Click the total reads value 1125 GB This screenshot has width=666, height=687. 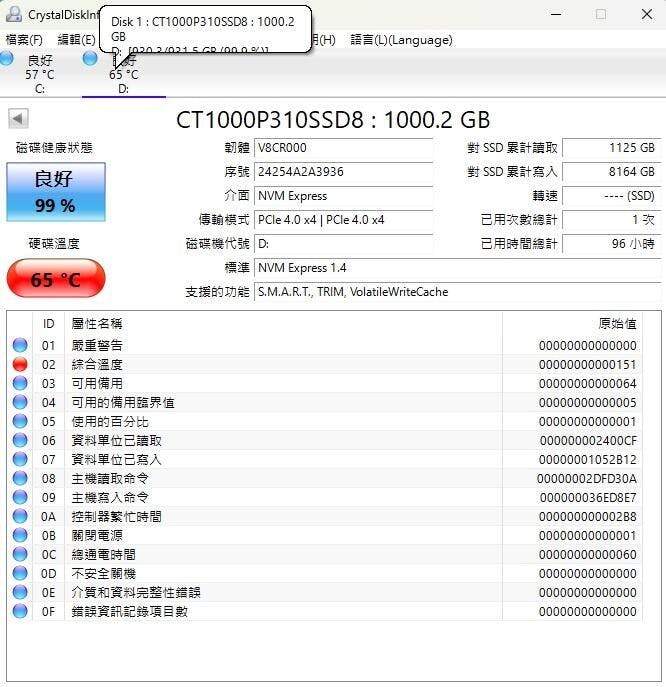click(612, 148)
